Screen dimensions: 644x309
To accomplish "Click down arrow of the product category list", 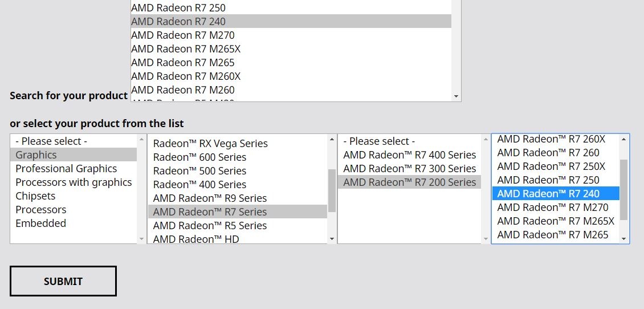I will click(141, 239).
